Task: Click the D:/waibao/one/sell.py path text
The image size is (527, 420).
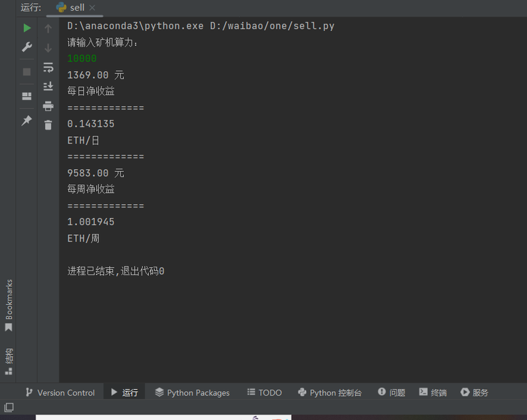Action: [x=272, y=26]
